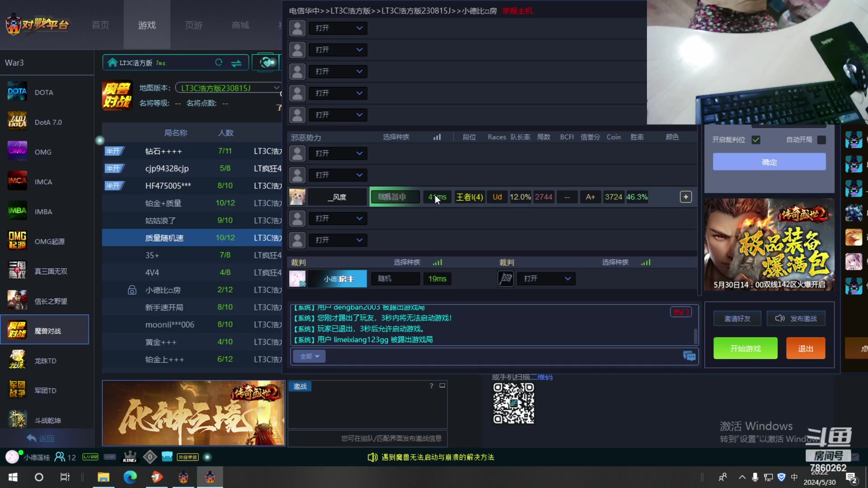Choose the IMBA game icon

(x=17, y=211)
